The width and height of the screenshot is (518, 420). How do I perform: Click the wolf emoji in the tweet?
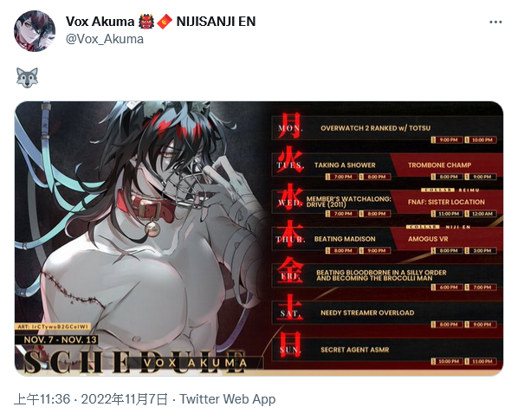tap(27, 78)
